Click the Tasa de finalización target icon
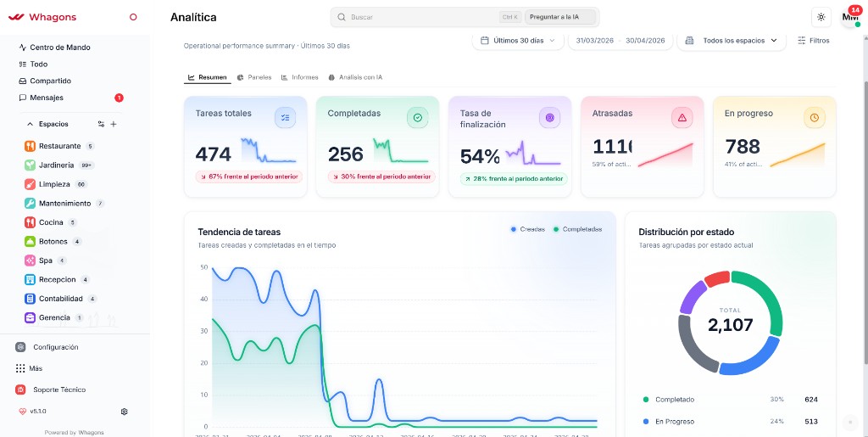Screen dimensions: 868x437 pyautogui.click(x=549, y=117)
